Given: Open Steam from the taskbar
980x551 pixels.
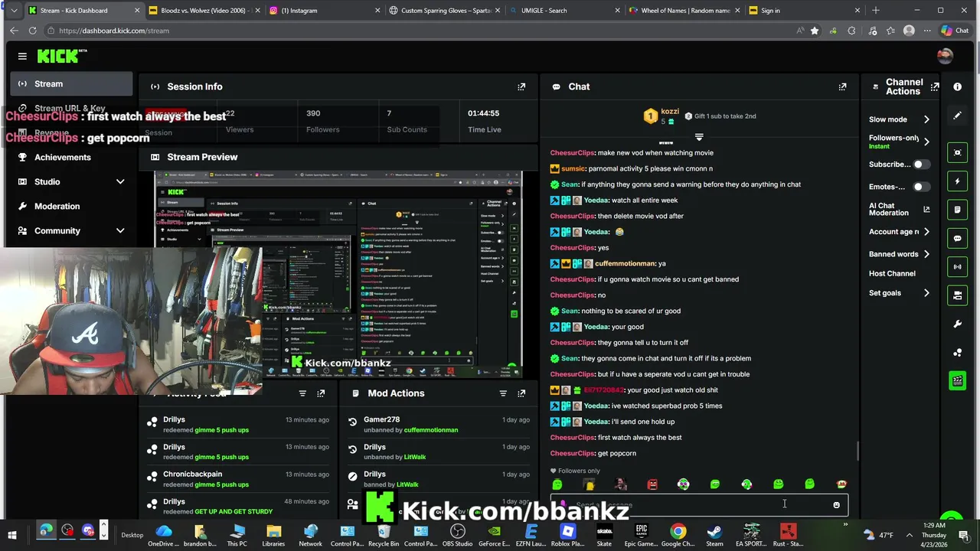Looking at the screenshot, I should click(714, 535).
